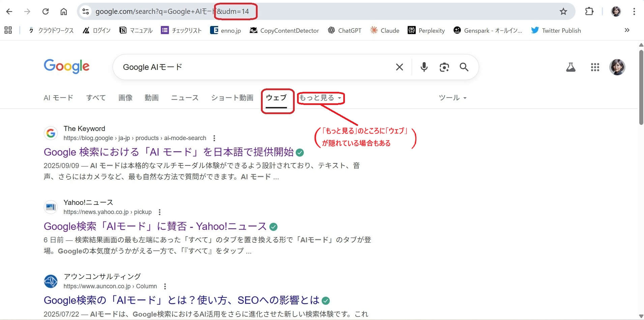Bookmark this page with star icon
This screenshot has width=644, height=320.
pos(563,11)
